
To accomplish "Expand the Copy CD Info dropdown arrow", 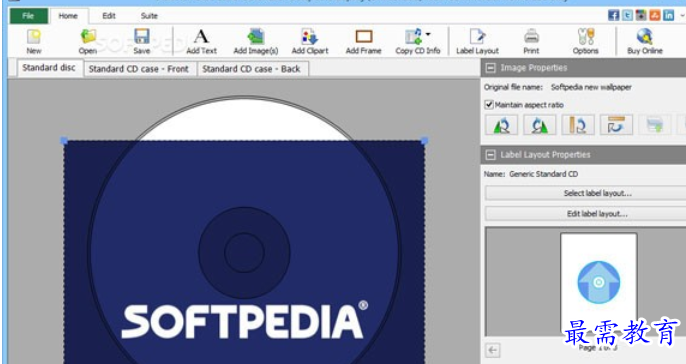I will [428, 34].
